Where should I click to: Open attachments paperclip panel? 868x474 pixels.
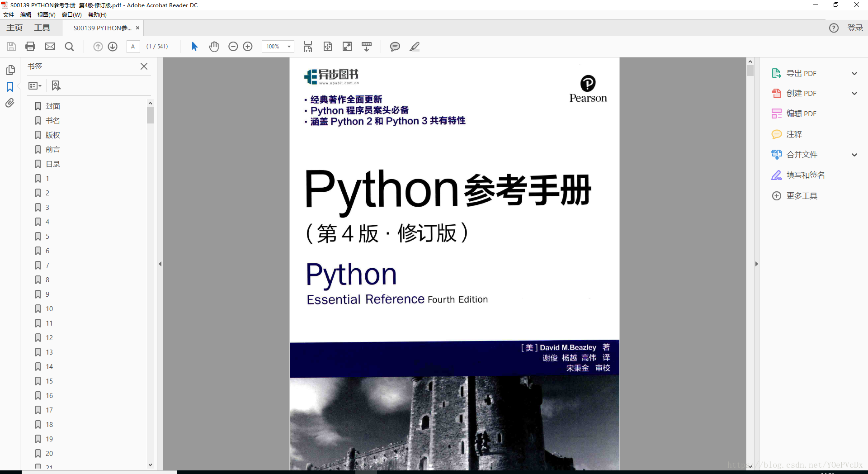[10, 103]
